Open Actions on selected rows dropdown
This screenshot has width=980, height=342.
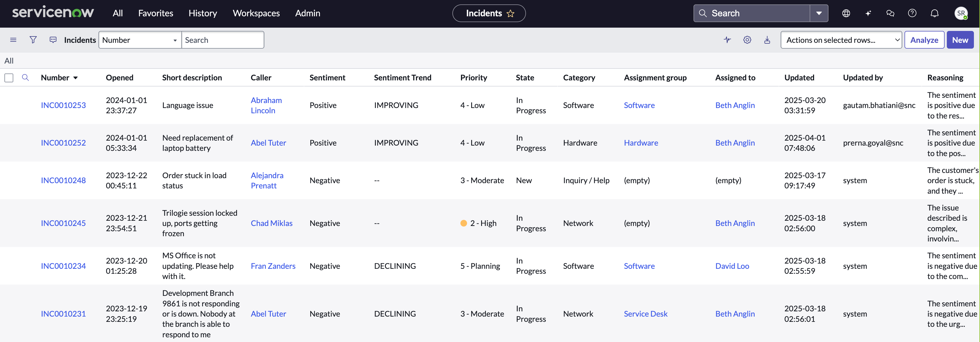pyautogui.click(x=841, y=40)
